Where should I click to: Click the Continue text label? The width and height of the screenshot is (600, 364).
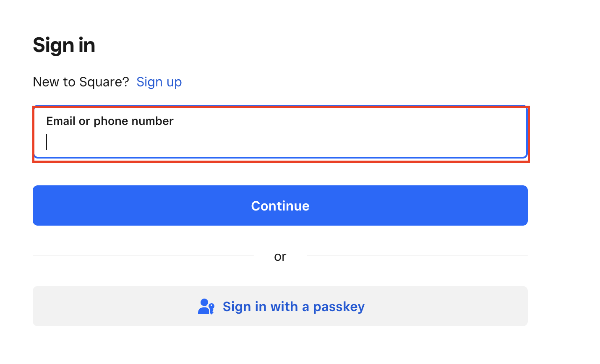[280, 206]
